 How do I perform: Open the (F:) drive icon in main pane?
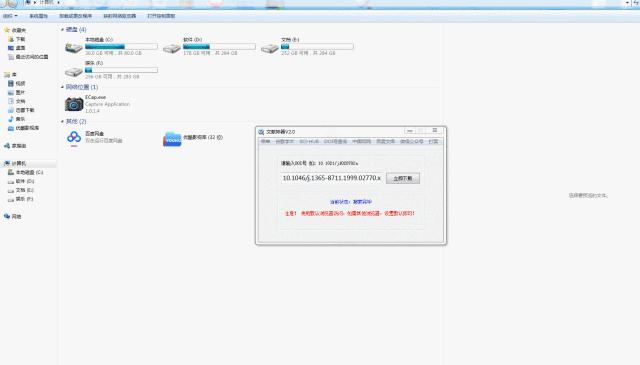73,72
